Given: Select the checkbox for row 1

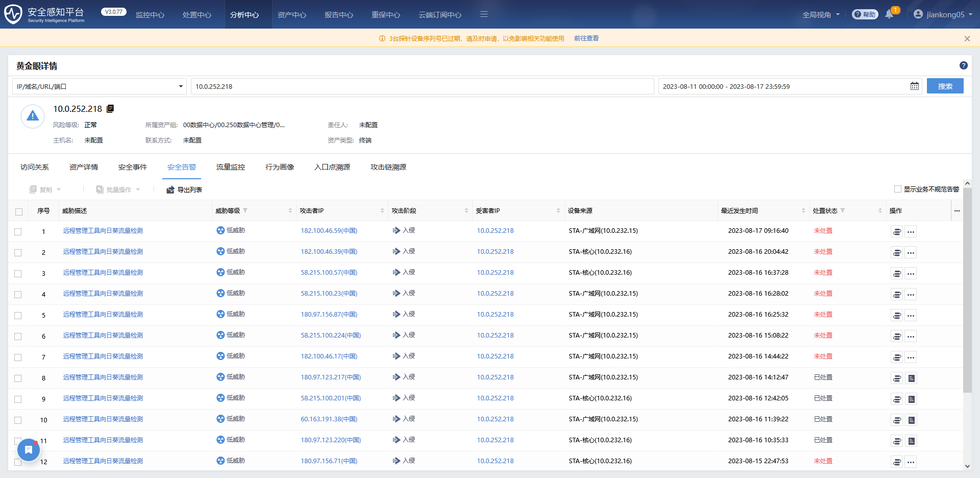Looking at the screenshot, I should 18,232.
